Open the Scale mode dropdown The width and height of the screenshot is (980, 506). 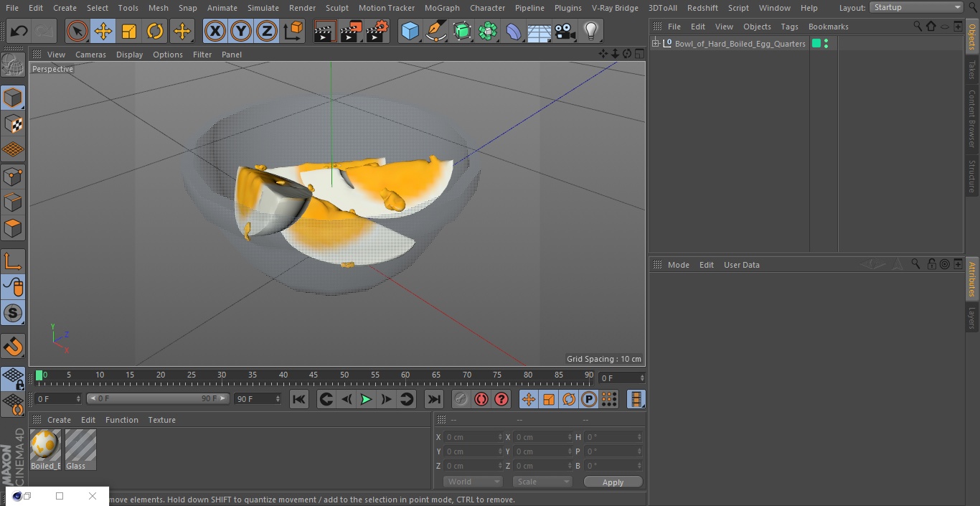click(x=542, y=482)
